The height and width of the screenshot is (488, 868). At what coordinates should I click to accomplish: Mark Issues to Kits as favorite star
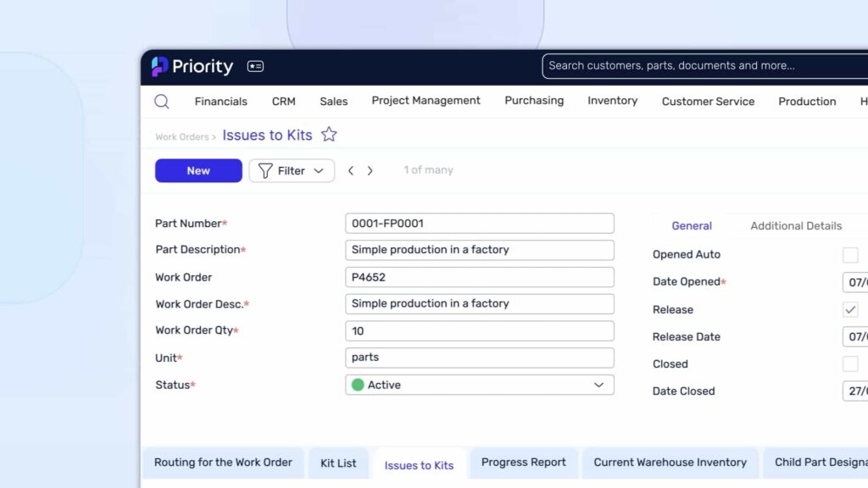point(329,135)
